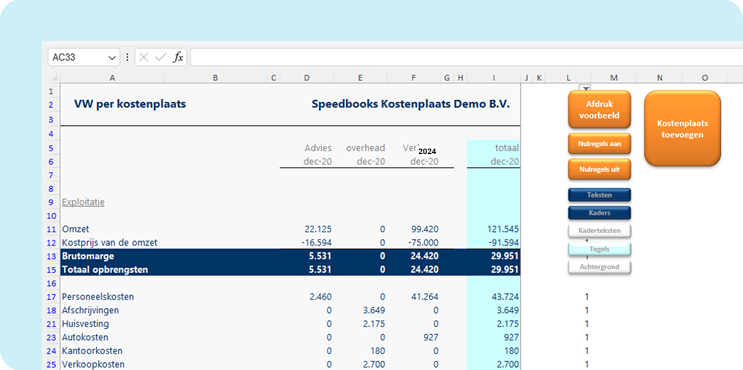Screen dimensions: 743x370
Task: Click Omzet totaal value 121.545
Action: pos(503,229)
